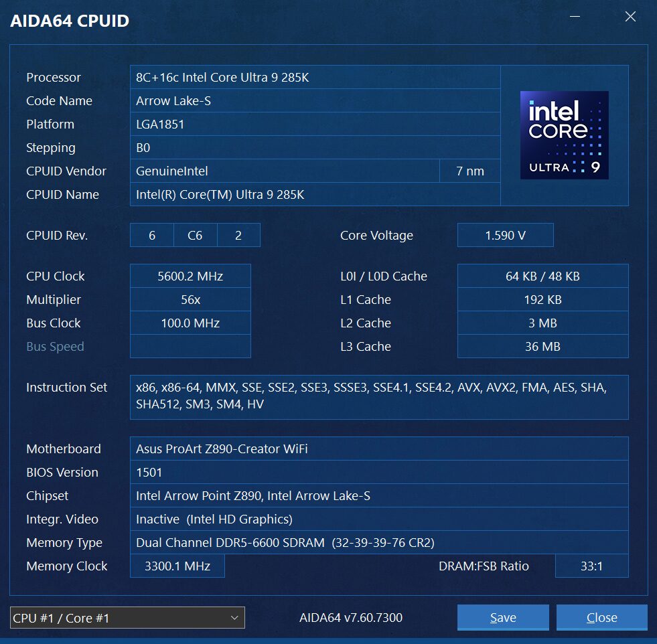The height and width of the screenshot is (644, 657).
Task: Click the Save button
Action: [503, 617]
